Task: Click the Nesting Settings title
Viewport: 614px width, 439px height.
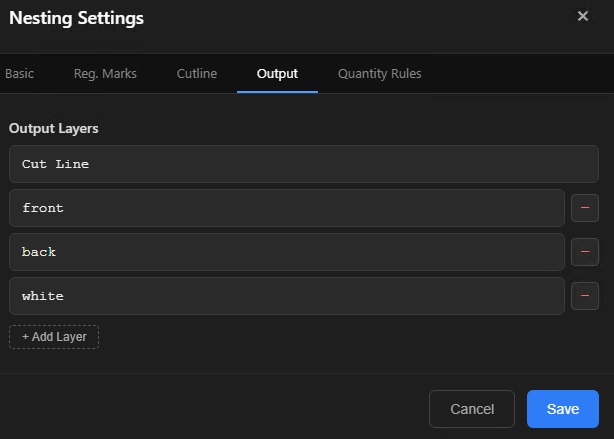Action: point(76,18)
